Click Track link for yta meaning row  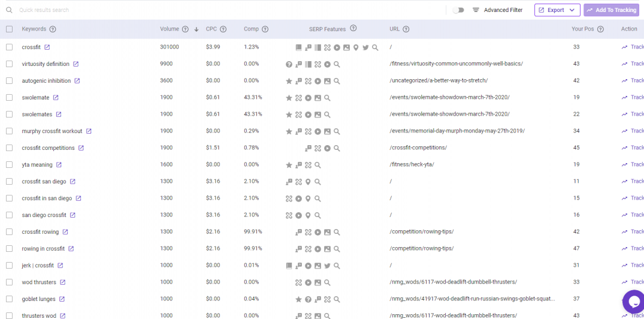point(633,164)
